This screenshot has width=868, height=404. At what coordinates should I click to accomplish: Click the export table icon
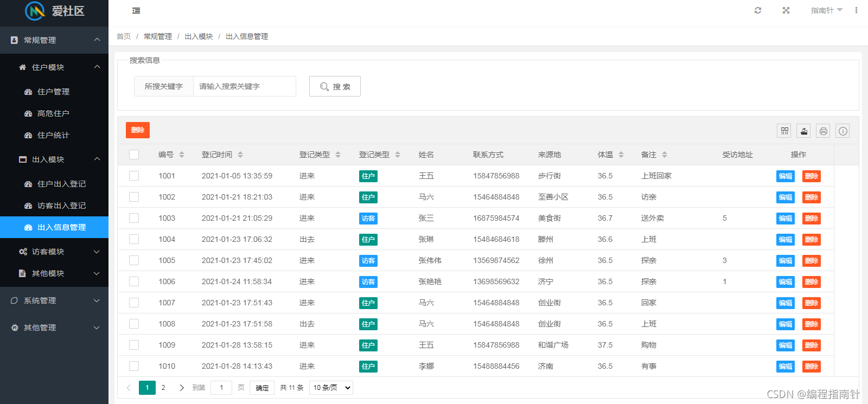[804, 131]
